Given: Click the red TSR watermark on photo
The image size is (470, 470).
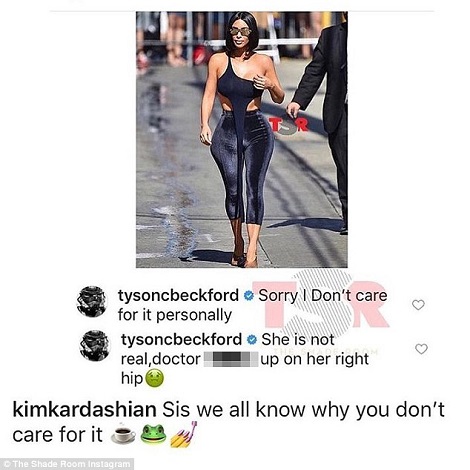Looking at the screenshot, I should click(288, 127).
